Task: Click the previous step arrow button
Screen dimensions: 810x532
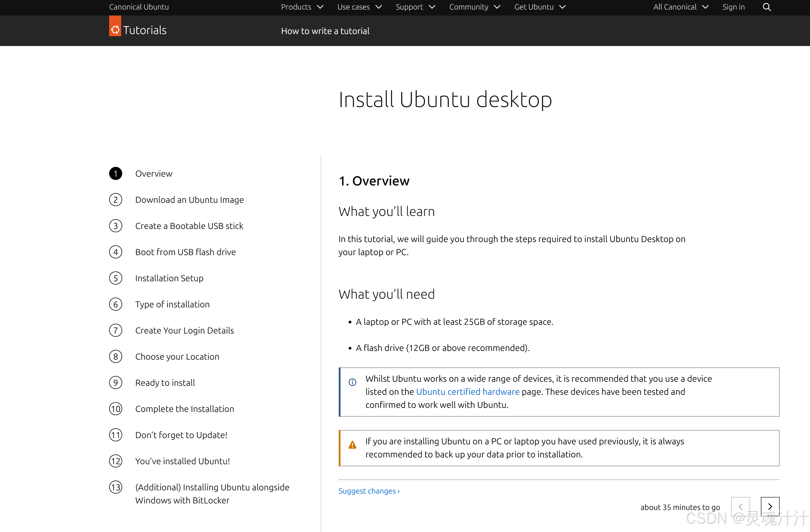Action: click(740, 506)
